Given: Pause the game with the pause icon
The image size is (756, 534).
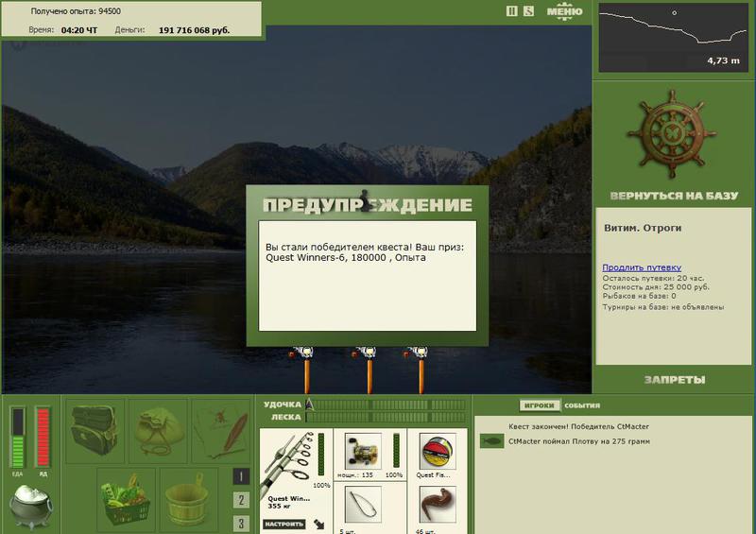Looking at the screenshot, I should point(511,11).
